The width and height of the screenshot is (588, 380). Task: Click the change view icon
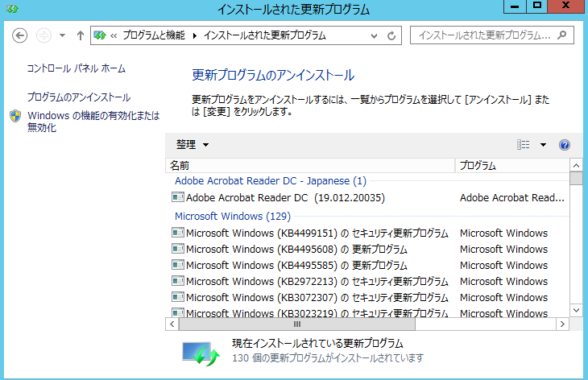click(x=523, y=145)
